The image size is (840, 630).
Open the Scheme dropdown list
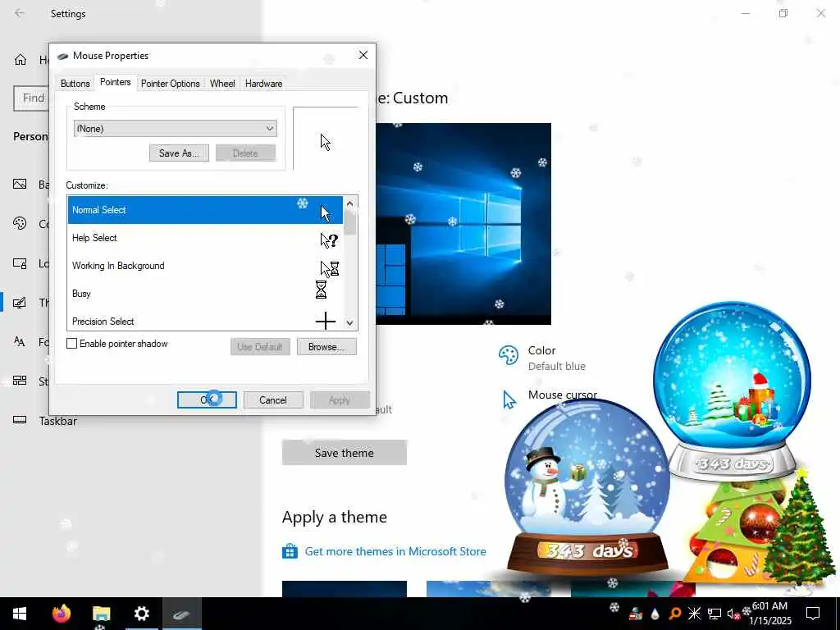pos(176,129)
